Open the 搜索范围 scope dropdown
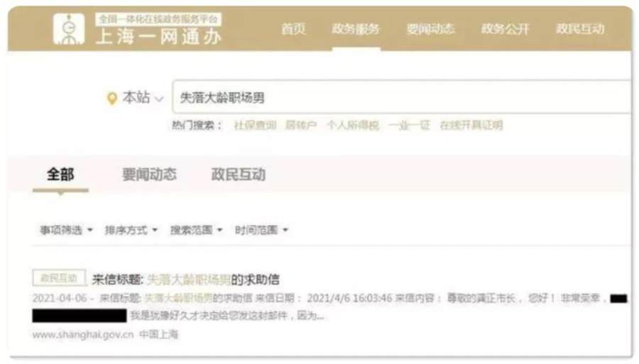639x364 pixels. pos(196,230)
